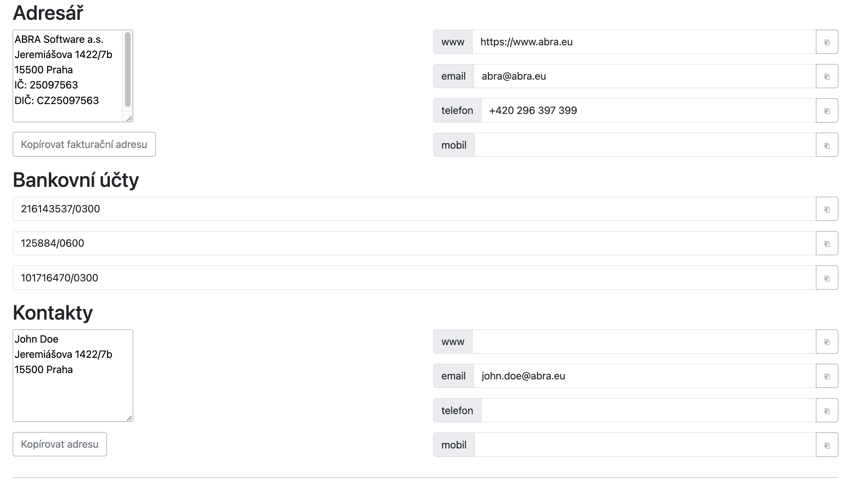Click copy icon beside Kontakty telefon field
The image size is (851, 504).
(x=827, y=411)
